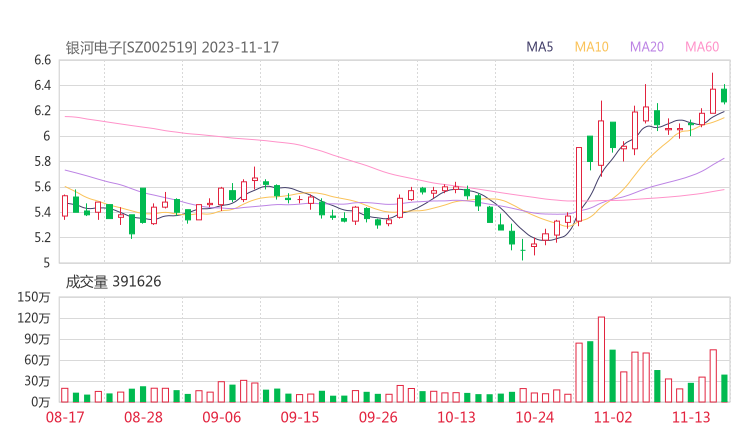Click the MA60 legend label
The image size is (740, 440).
[x=702, y=47]
